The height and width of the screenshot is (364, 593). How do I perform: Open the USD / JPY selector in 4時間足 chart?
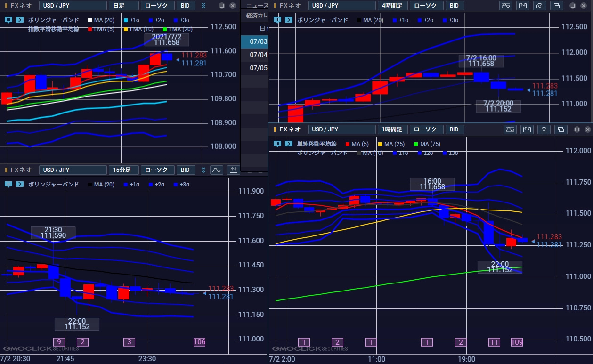[341, 6]
